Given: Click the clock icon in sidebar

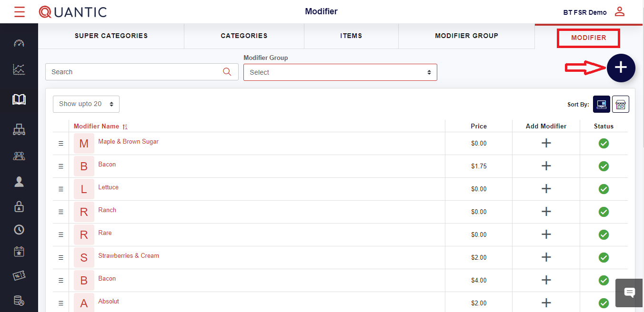Looking at the screenshot, I should 19,230.
